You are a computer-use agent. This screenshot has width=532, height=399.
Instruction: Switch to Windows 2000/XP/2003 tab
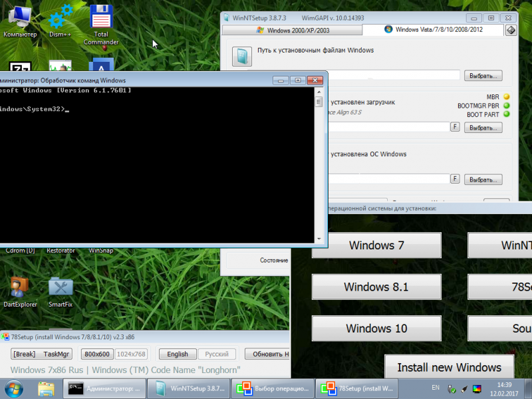(292, 30)
